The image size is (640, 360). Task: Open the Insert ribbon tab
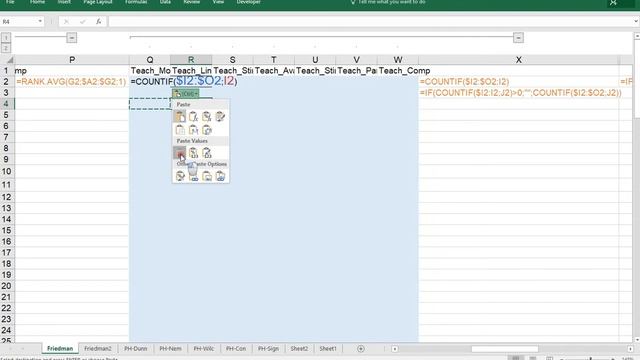click(x=64, y=2)
